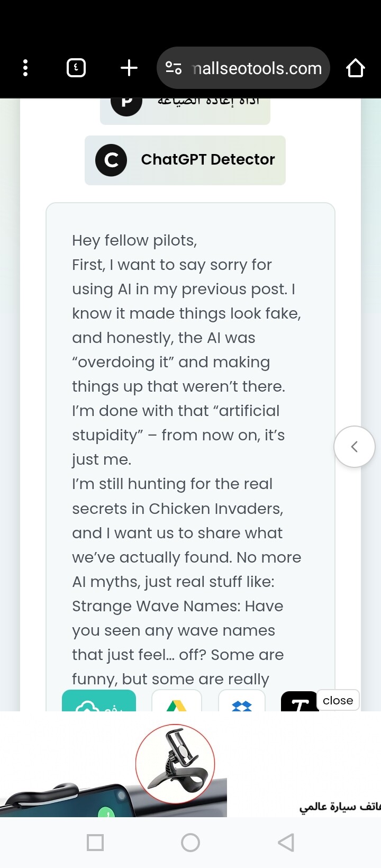Go to the browser home page
The image size is (381, 868).
pyautogui.click(x=355, y=68)
